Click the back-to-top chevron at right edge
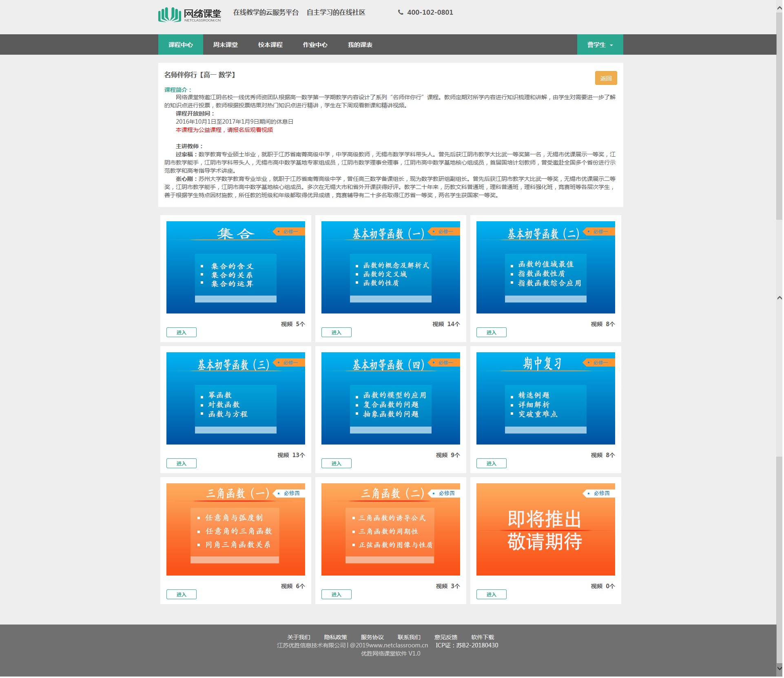The image size is (784, 678). click(x=779, y=298)
